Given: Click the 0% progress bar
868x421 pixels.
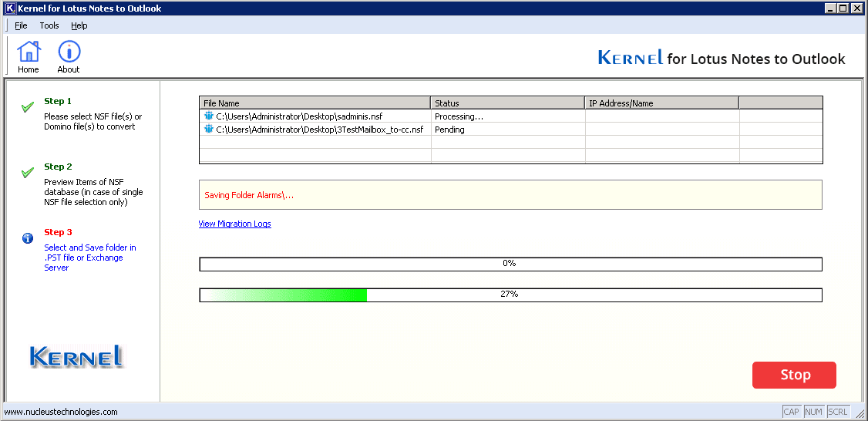Looking at the screenshot, I should (x=510, y=264).
